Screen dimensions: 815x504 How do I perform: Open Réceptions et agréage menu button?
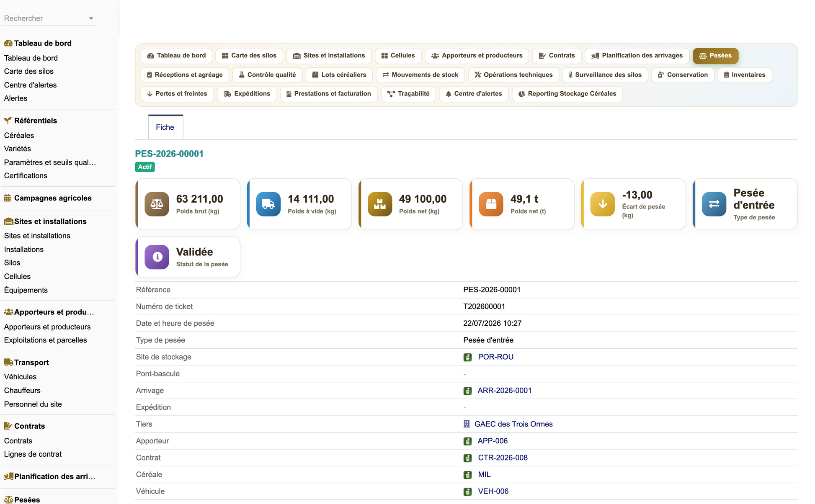[x=185, y=75]
